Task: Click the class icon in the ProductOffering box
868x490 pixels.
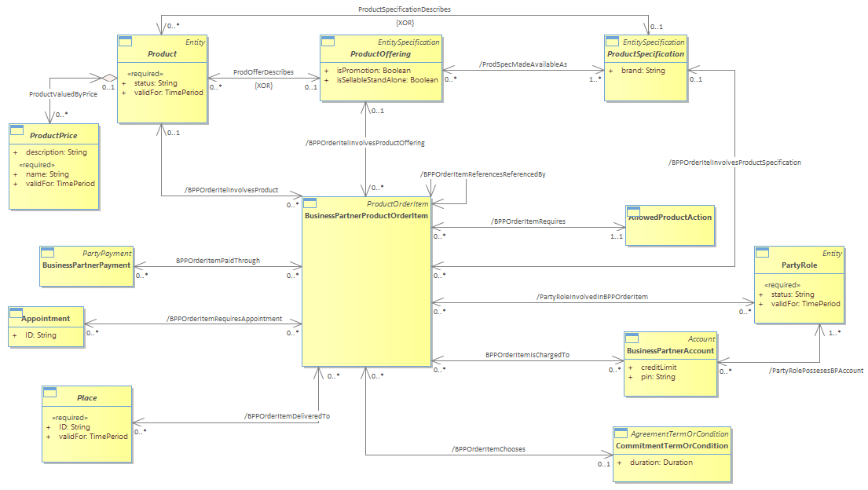Action: pyautogui.click(x=328, y=41)
